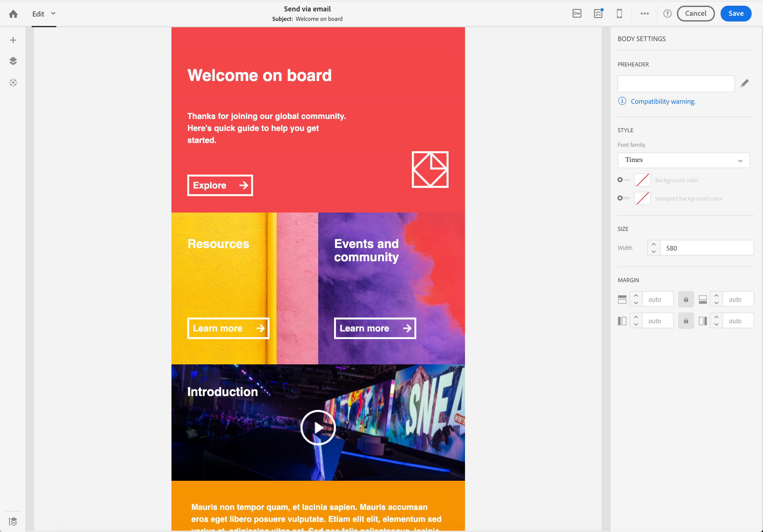Click the pencil icon beside preheader field
Viewport: 763px width, 532px height.
click(745, 84)
